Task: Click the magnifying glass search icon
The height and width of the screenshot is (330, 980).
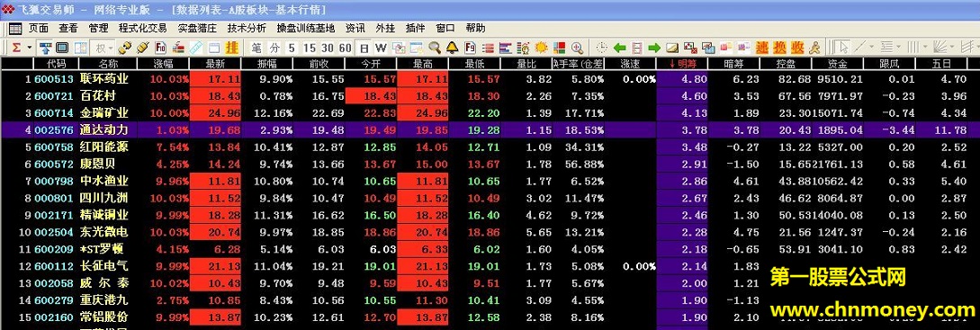Action: (x=435, y=48)
